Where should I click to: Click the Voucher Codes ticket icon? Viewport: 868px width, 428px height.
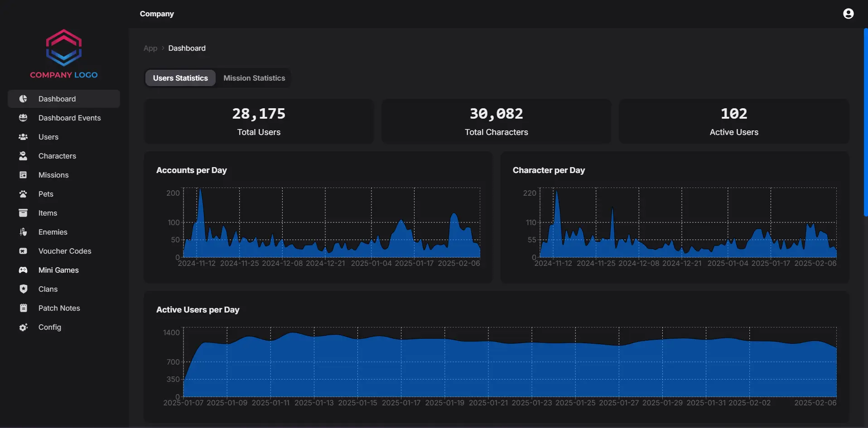click(23, 251)
